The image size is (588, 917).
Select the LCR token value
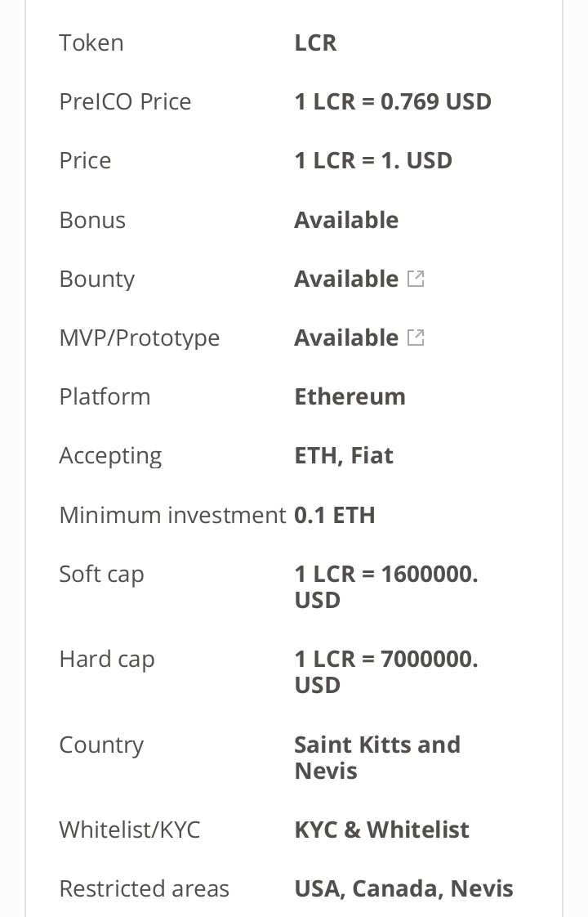coord(315,42)
